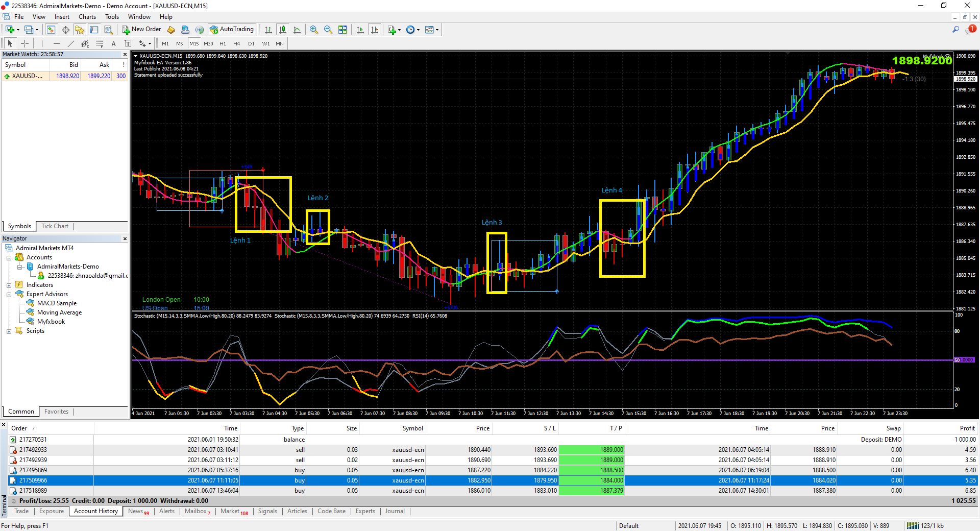Switch chart to line chart
The height and width of the screenshot is (531, 980).
[297, 30]
